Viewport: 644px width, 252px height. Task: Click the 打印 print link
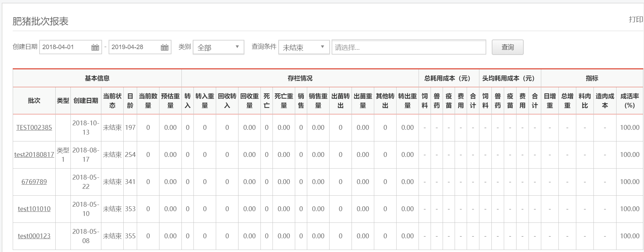coord(635,20)
